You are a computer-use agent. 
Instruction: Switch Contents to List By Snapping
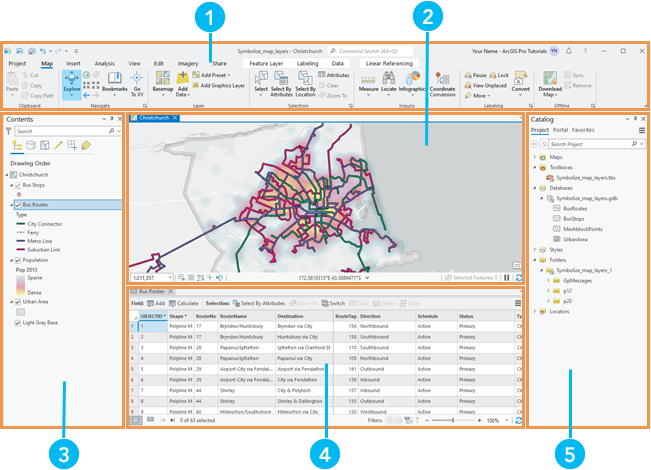click(72, 145)
